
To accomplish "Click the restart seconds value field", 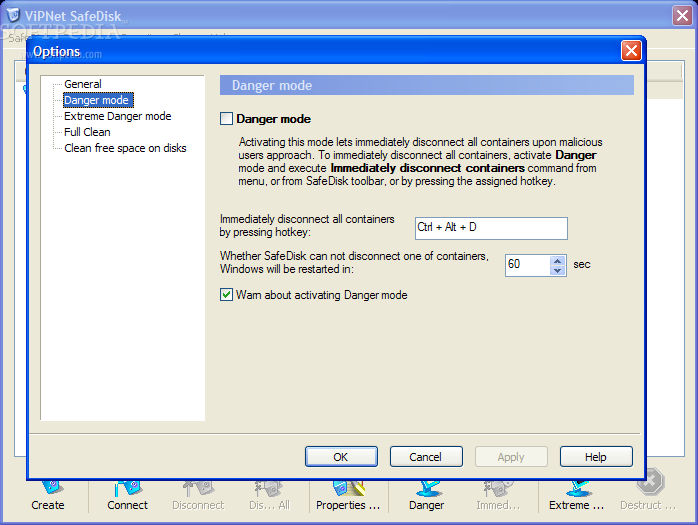I will pos(527,265).
